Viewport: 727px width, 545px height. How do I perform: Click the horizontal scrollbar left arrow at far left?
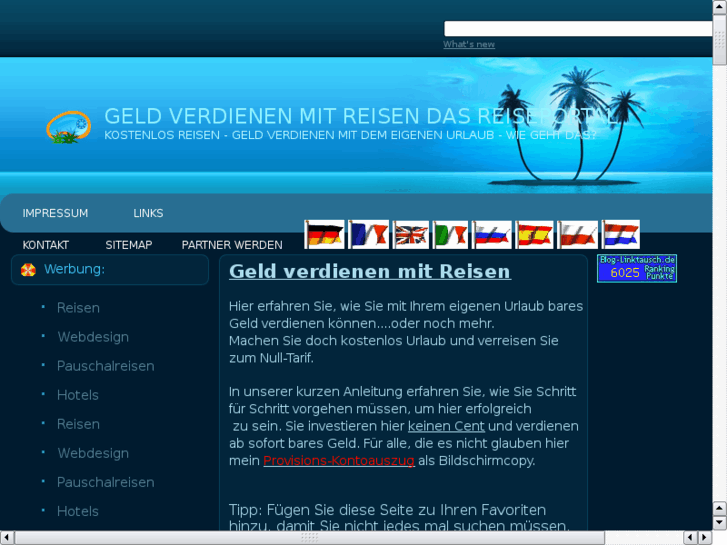coord(6,538)
